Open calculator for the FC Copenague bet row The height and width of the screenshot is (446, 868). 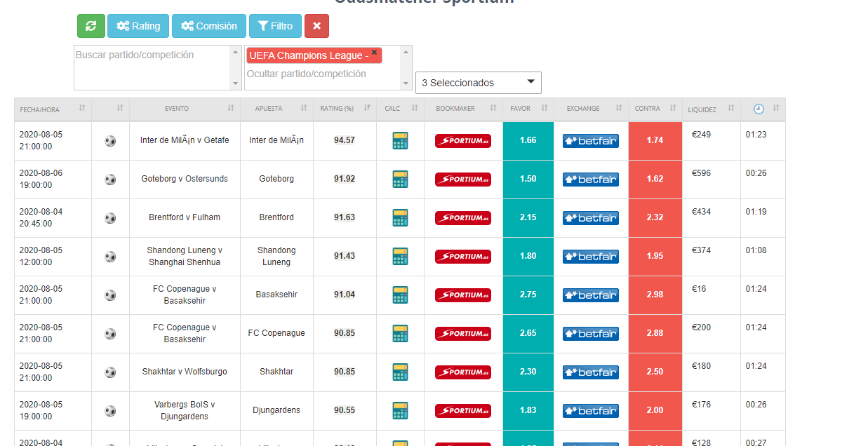pos(400,333)
